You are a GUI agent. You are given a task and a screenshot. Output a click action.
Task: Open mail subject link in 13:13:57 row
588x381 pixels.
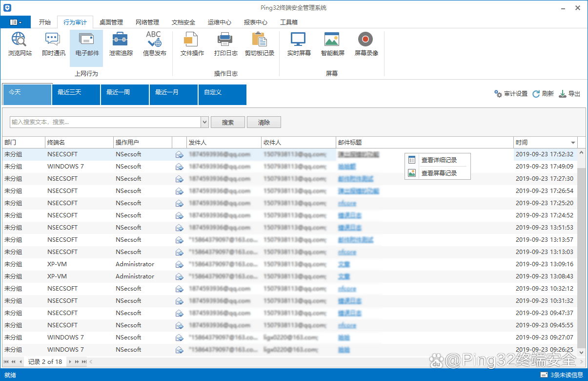point(356,240)
